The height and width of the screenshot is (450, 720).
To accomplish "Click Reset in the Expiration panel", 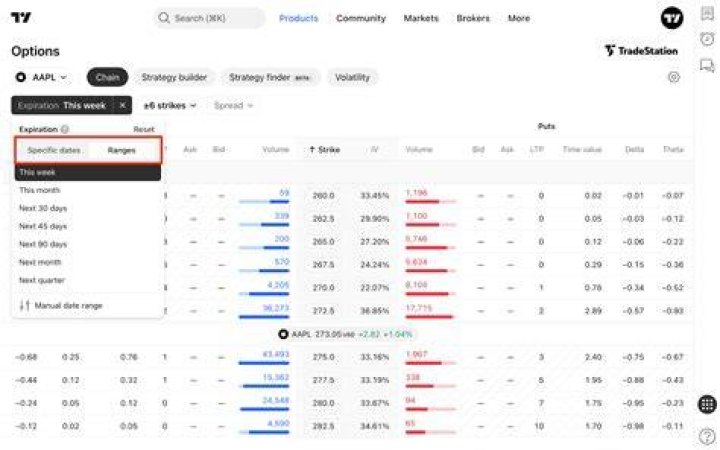I will [x=144, y=129].
